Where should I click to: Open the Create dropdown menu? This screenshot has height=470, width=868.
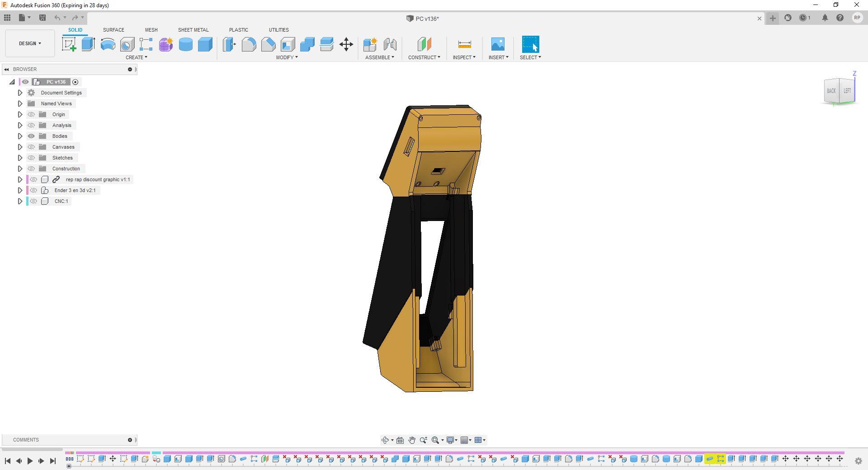pyautogui.click(x=137, y=57)
